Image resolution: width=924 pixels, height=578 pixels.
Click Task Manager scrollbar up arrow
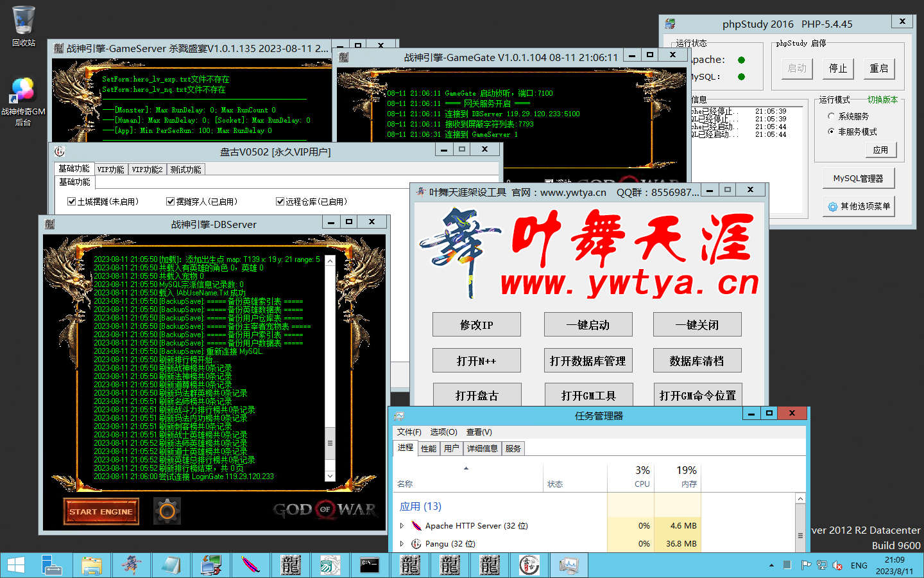click(x=800, y=498)
